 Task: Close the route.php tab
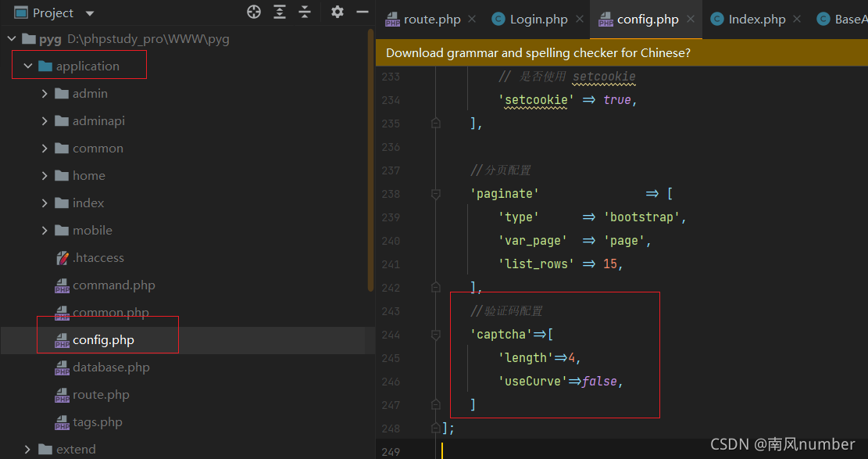click(x=472, y=19)
